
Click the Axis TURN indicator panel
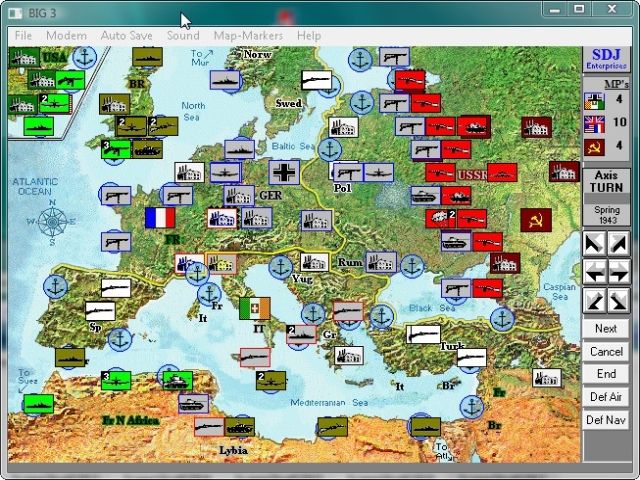coord(606,179)
